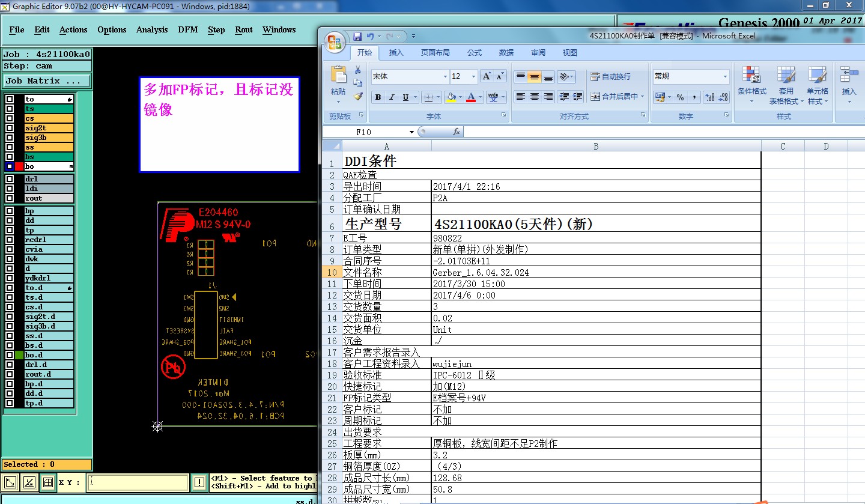Click the comma style icon in number group
865x504 pixels.
694,97
